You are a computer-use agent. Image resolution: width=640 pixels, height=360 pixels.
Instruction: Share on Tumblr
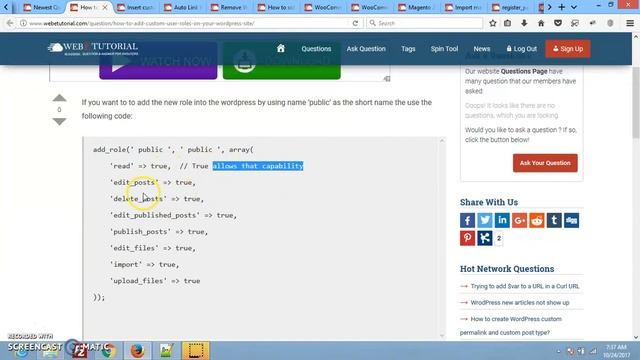[554, 220]
